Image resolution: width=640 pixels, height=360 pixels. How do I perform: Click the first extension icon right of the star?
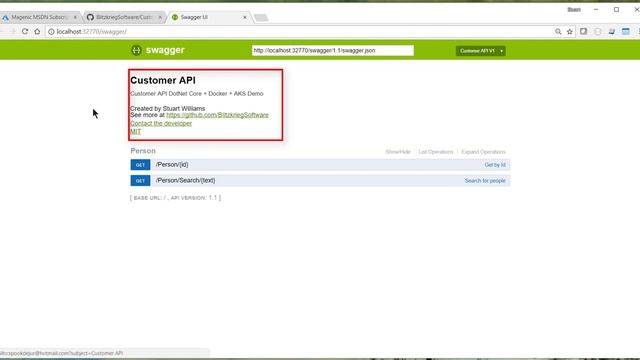coord(584,31)
